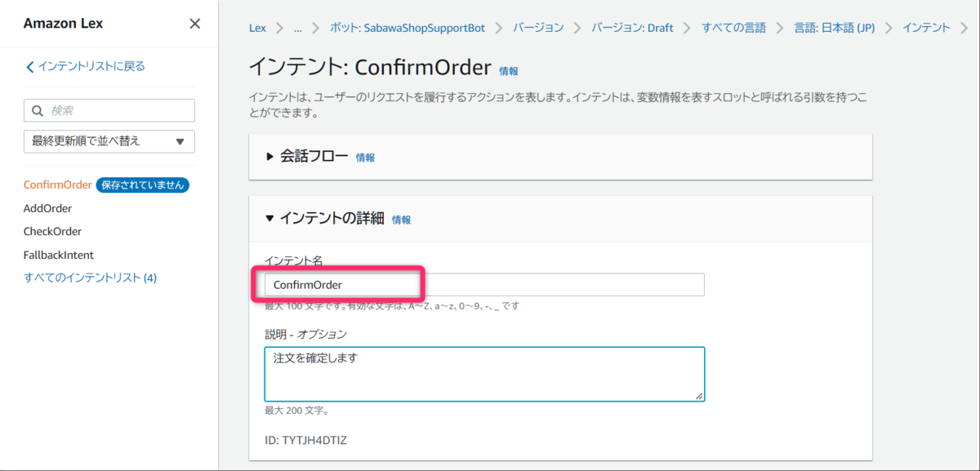Select CheckOrder intent in sidebar

tap(52, 231)
